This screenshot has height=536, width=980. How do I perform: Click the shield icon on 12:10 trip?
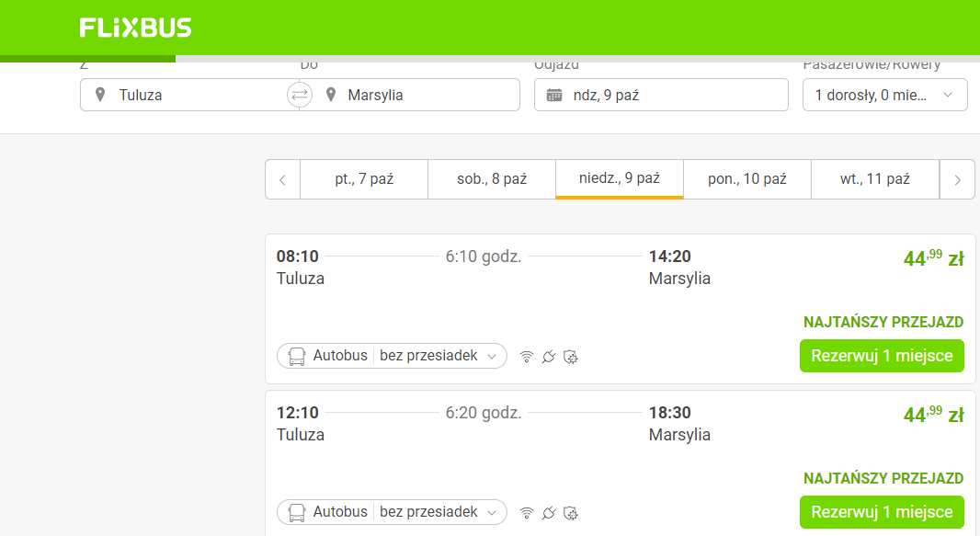point(571,513)
